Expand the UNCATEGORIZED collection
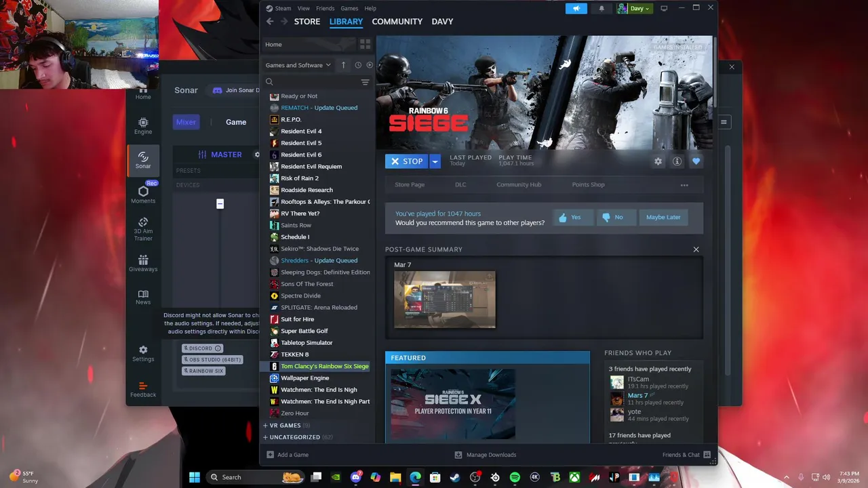This screenshot has width=868, height=488. pyautogui.click(x=266, y=437)
